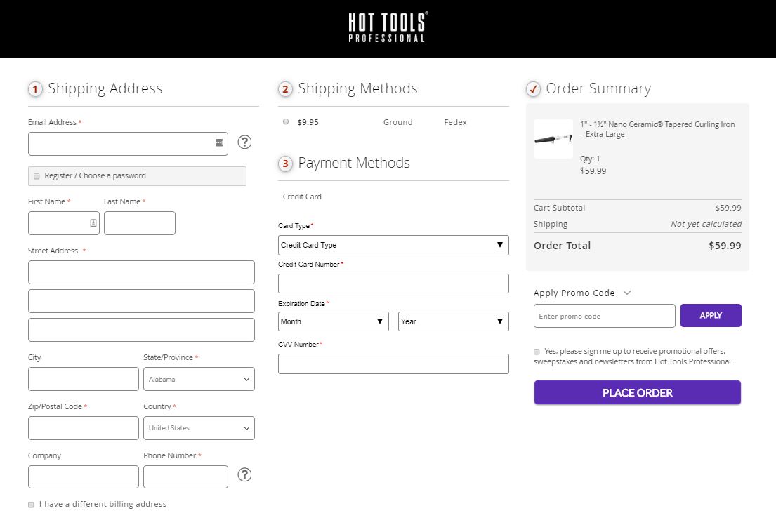Click the Hot Tools Professional logo
The height and width of the screenshot is (532, 776).
point(388,27)
